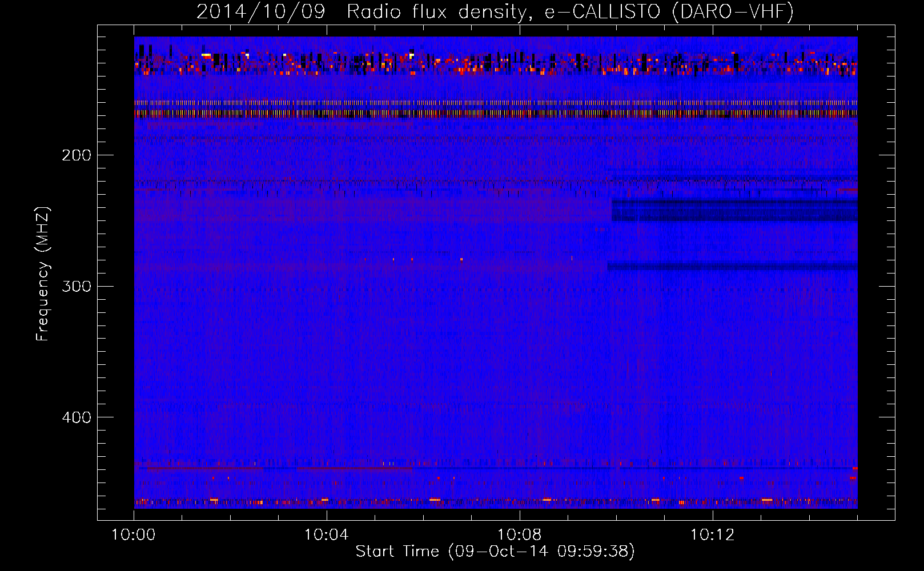This screenshot has width=924, height=571.
Task: Click the 200 frequency tick label
Action: tap(77, 155)
